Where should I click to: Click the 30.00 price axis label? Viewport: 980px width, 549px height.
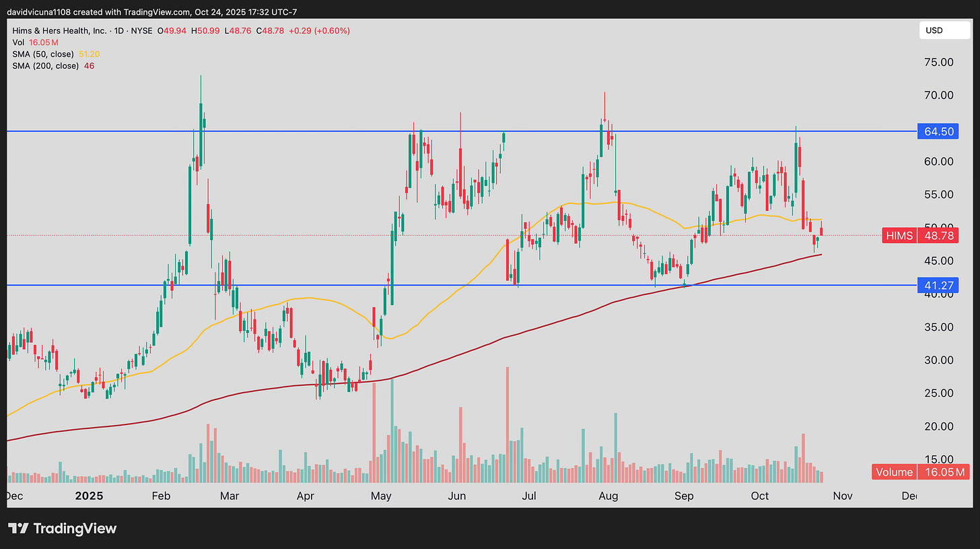point(940,360)
